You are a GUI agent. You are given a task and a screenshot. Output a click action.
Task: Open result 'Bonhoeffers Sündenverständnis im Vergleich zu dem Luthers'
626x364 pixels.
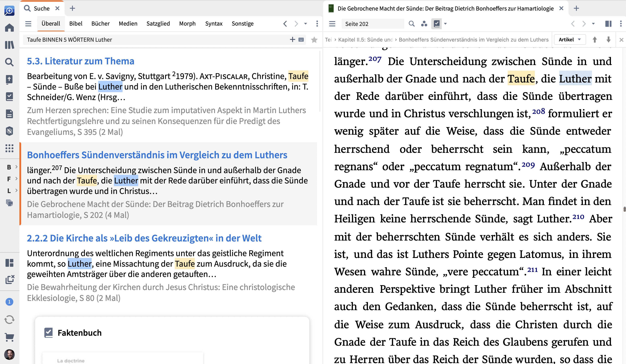pyautogui.click(x=157, y=155)
